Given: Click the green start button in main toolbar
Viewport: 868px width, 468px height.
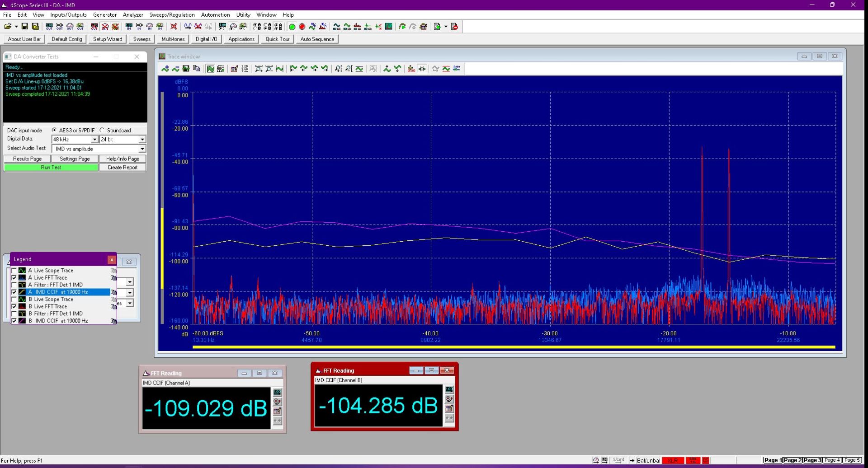Looking at the screenshot, I should (292, 27).
